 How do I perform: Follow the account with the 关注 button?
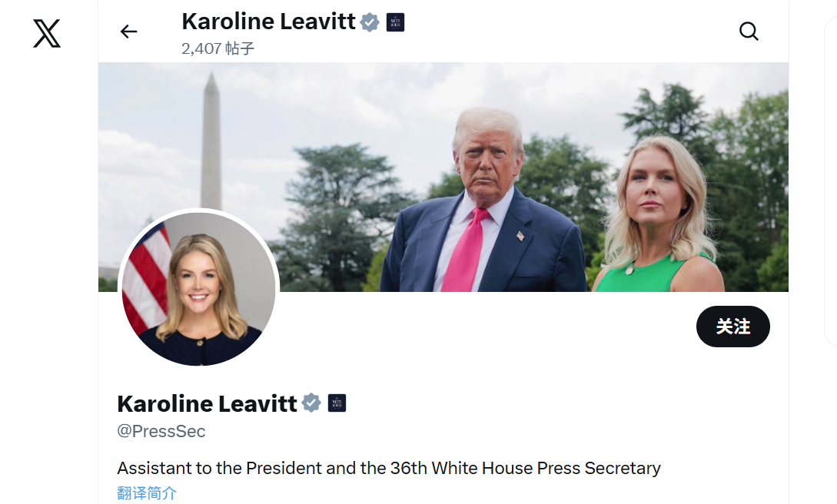click(x=733, y=327)
